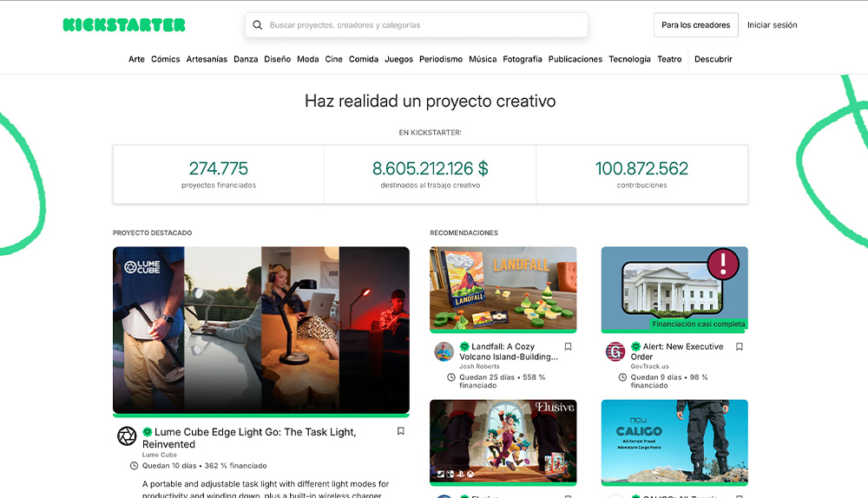This screenshot has width=868, height=498.
Task: Click the GovTrack.us avatar icon
Action: [615, 351]
